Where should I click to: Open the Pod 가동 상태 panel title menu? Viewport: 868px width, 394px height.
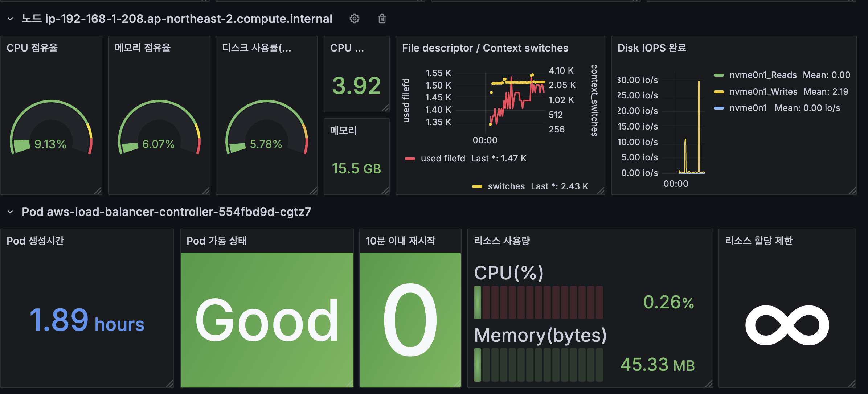tap(216, 241)
